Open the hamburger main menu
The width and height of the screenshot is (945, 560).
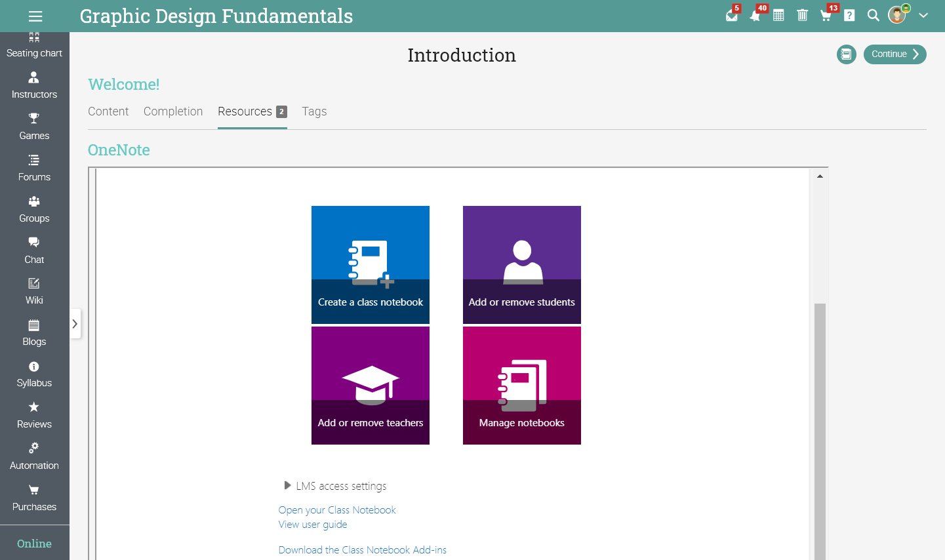click(x=35, y=16)
